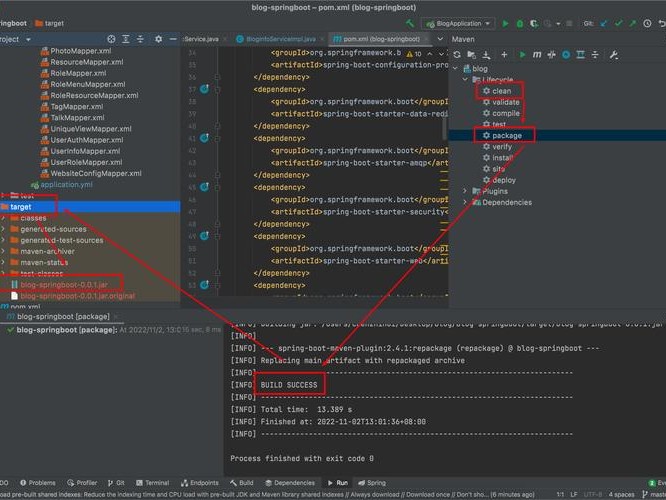Screen dimensions: 666x500
Task: Click Expand All in Project panel
Action: click(x=126, y=39)
